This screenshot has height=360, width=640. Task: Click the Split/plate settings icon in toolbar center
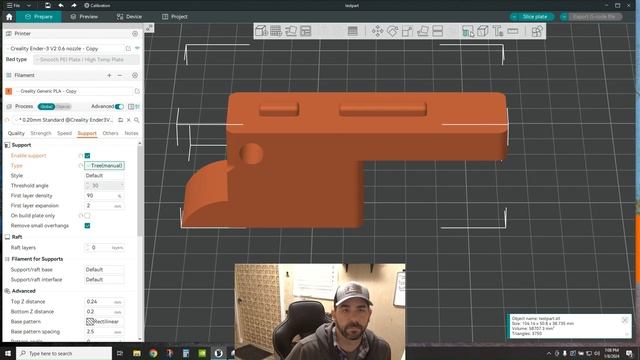[x=353, y=31]
